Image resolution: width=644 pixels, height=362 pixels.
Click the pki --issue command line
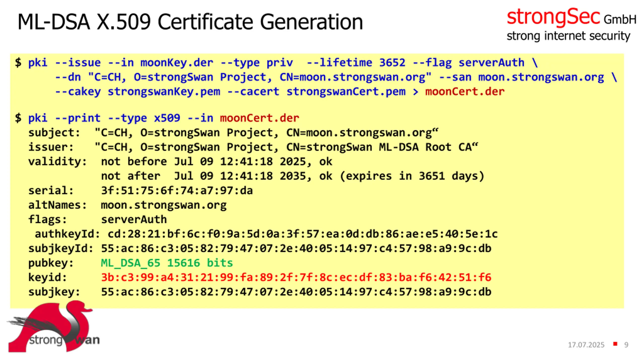276,63
